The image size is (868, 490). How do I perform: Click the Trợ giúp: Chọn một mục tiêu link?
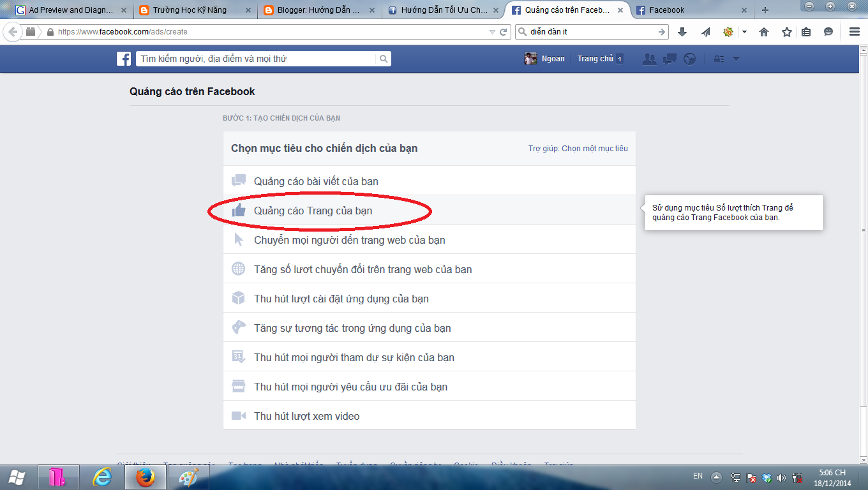click(578, 149)
